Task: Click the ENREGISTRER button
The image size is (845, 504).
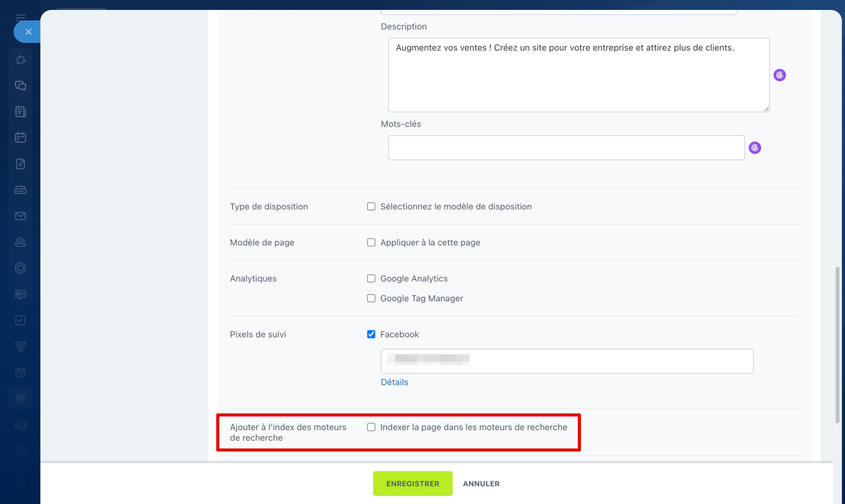Action: [413, 484]
